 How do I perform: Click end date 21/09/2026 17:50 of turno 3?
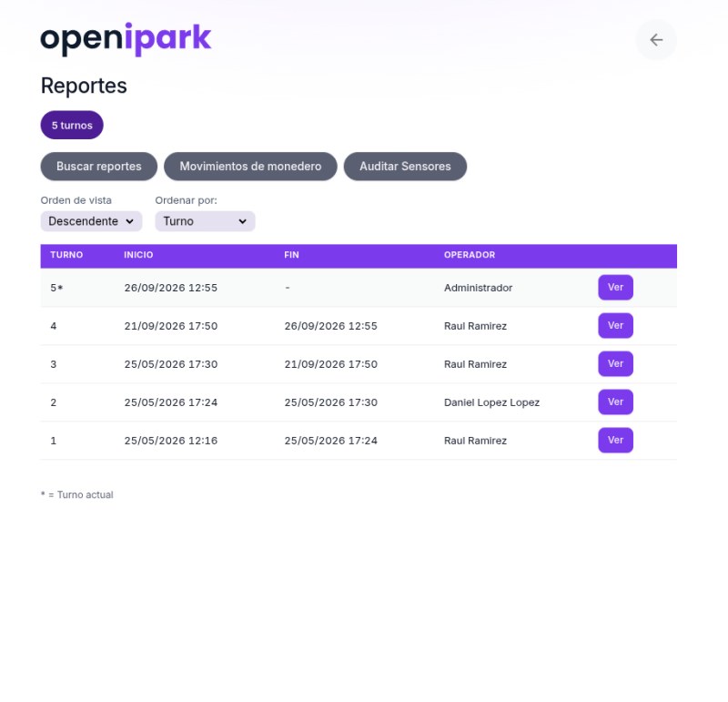[331, 364]
